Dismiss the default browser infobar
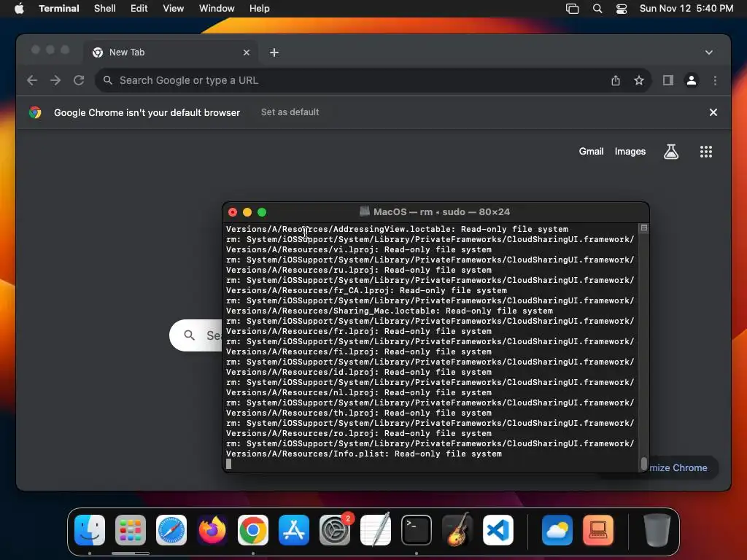The height and width of the screenshot is (560, 747). click(x=713, y=112)
